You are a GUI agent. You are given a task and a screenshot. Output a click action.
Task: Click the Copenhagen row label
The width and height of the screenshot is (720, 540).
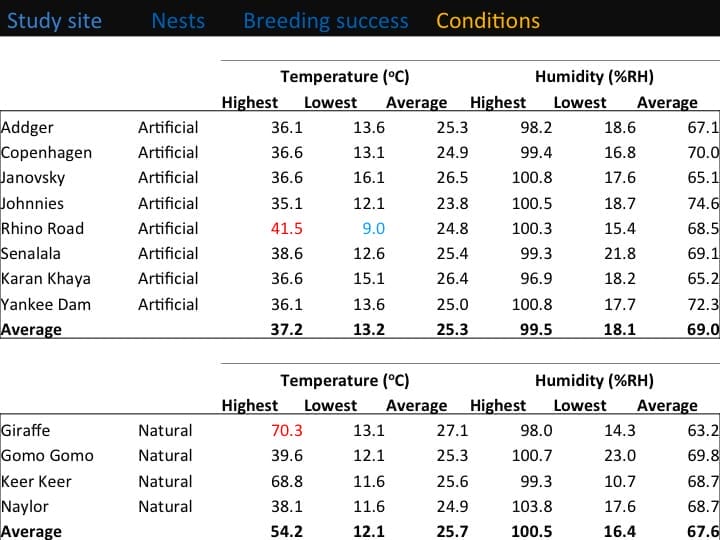coord(46,152)
